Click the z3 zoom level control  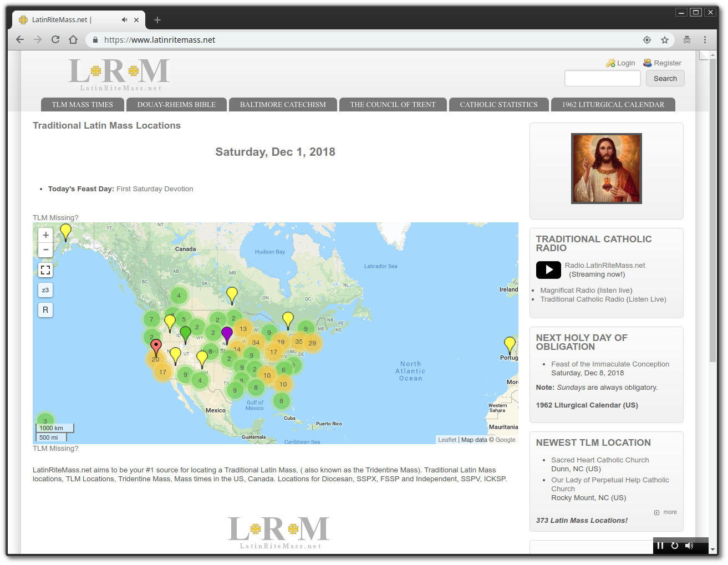45,290
